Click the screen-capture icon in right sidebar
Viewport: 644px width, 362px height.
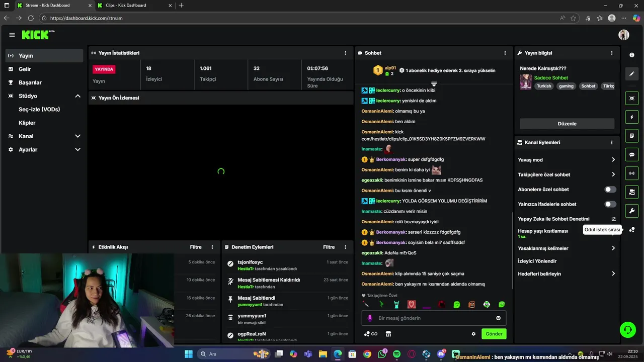point(632,98)
